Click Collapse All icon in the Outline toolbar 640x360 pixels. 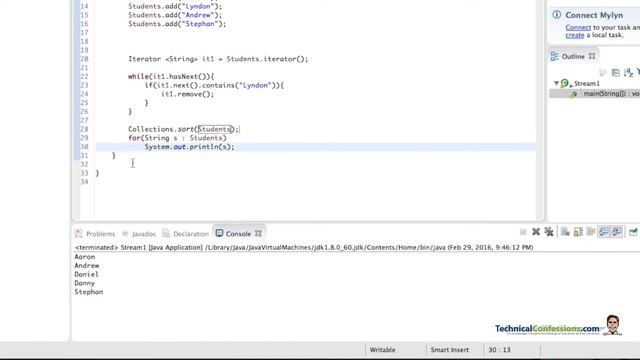pos(616,73)
